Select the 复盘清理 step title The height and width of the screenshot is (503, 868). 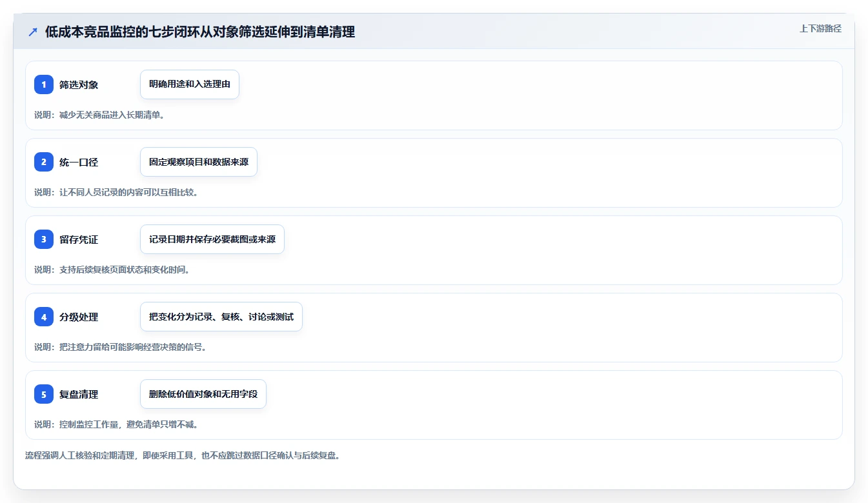(x=79, y=394)
